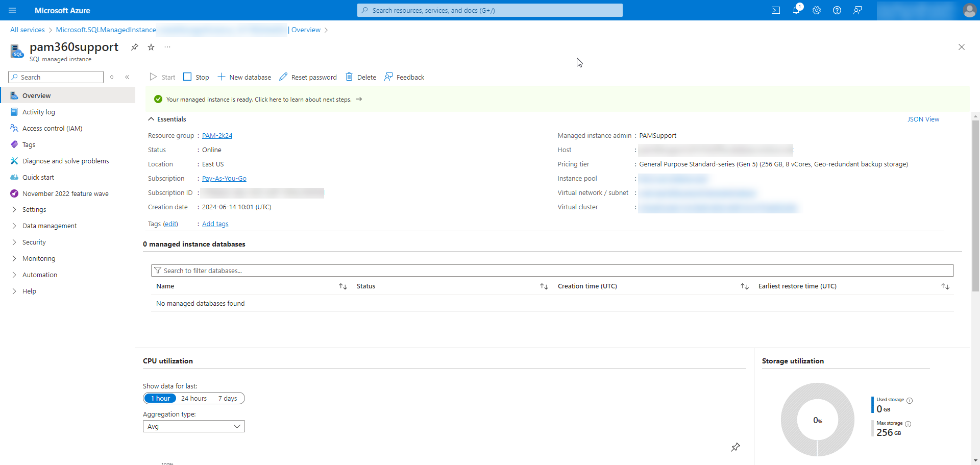
Task: Select the 24 hours data range
Action: click(194, 398)
